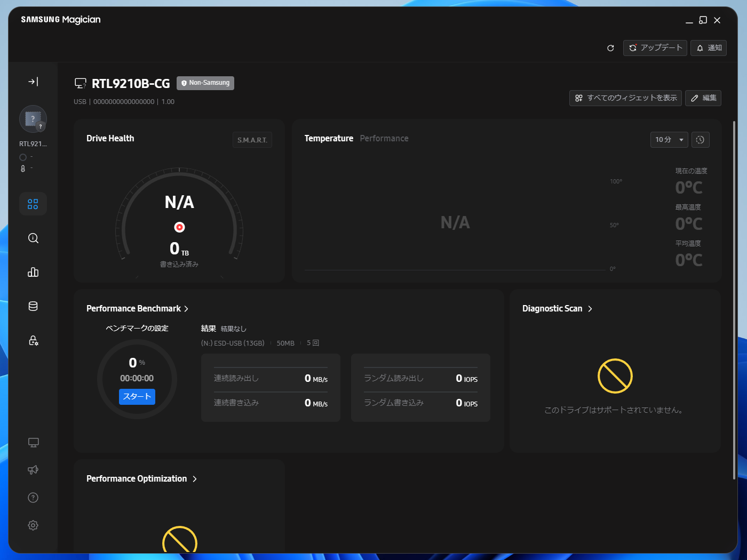The width and height of the screenshot is (747, 560).
Task: Click the red drive health status indicator
Action: click(180, 227)
